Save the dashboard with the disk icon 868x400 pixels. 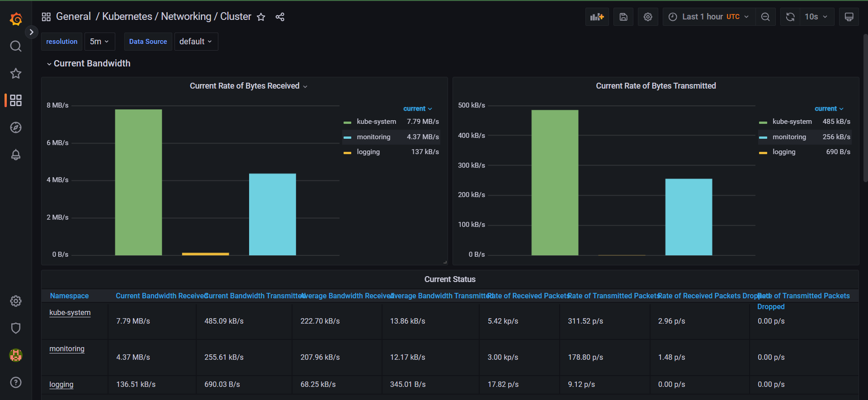[x=623, y=17]
